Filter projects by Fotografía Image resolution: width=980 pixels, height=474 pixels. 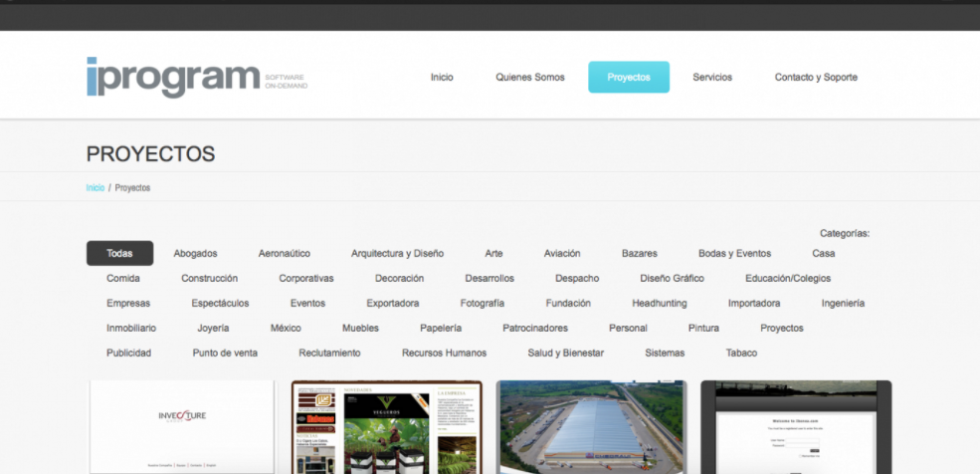(482, 303)
